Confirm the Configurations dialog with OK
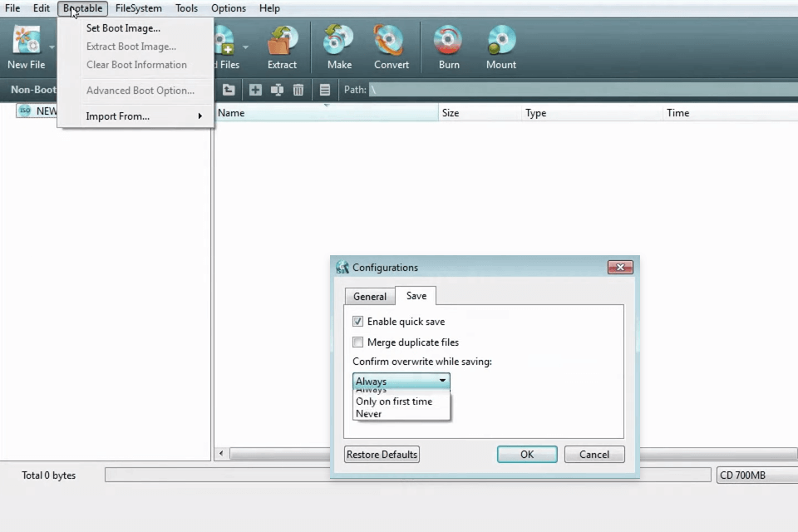The width and height of the screenshot is (798, 532). tap(527, 455)
